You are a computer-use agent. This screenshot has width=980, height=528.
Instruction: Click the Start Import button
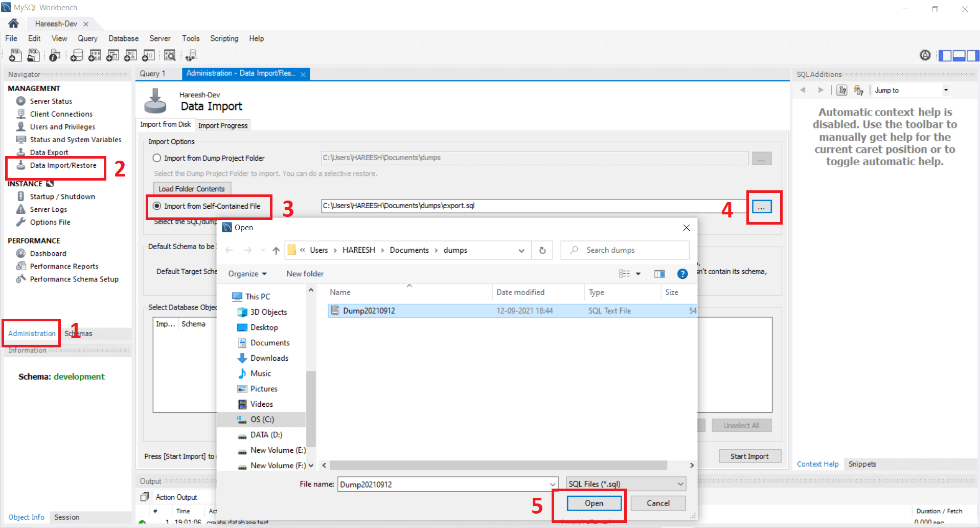[x=749, y=456]
